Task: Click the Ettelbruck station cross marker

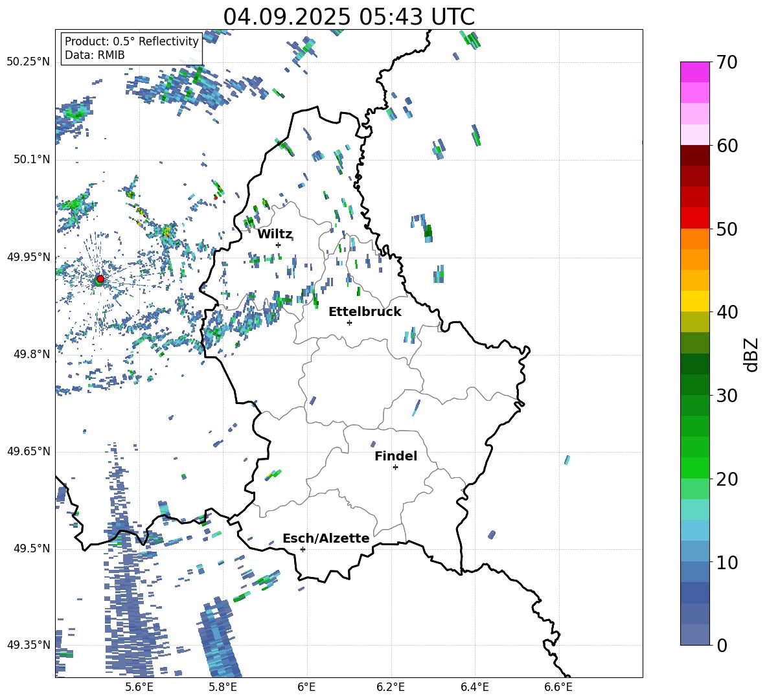Action: coord(349,322)
